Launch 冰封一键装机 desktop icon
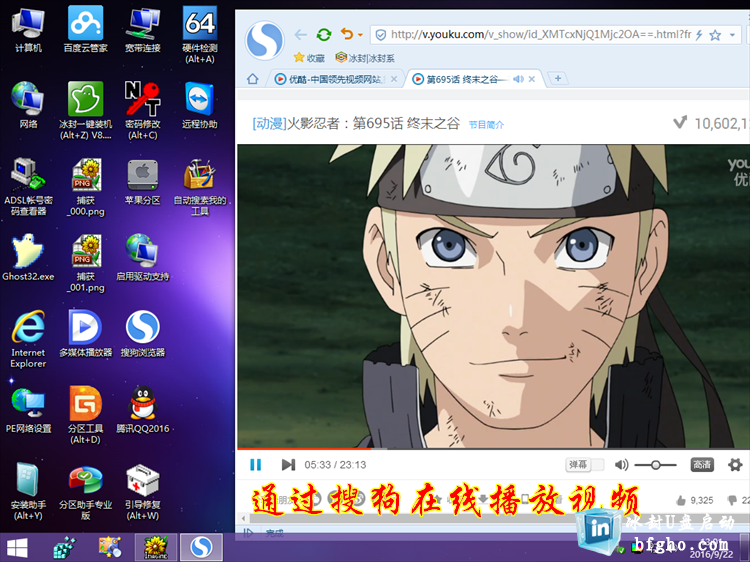This screenshot has width=750, height=562. pos(85,110)
